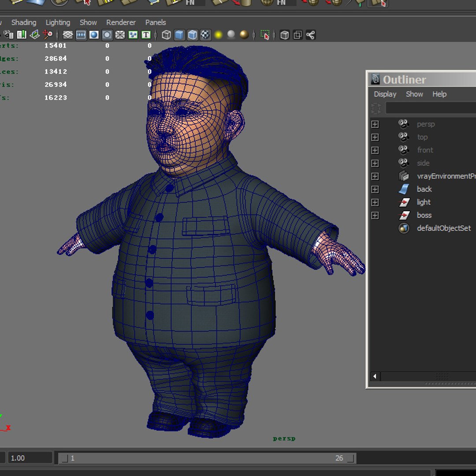Click the range slider bar
The image size is (476, 476).
pos(207,458)
